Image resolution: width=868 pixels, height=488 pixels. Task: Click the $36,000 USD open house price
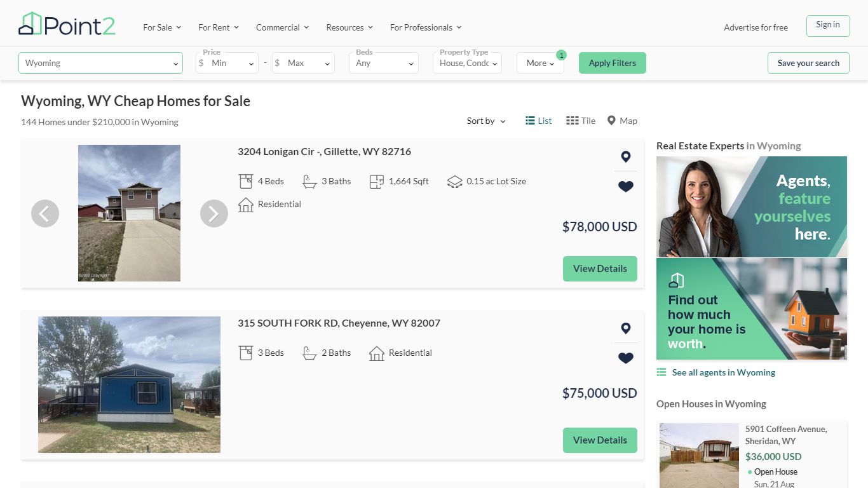click(773, 456)
